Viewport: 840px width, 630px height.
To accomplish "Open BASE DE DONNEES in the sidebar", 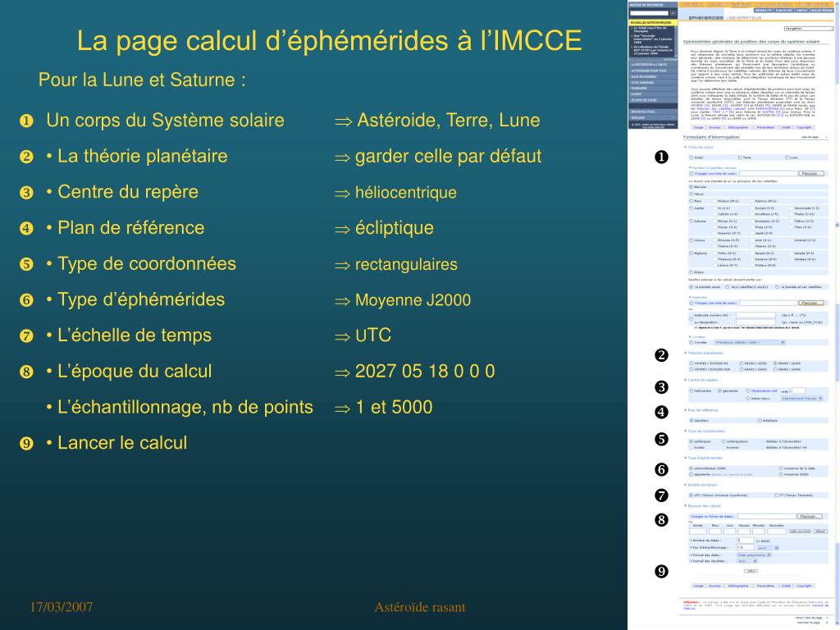I will tap(652, 76).
